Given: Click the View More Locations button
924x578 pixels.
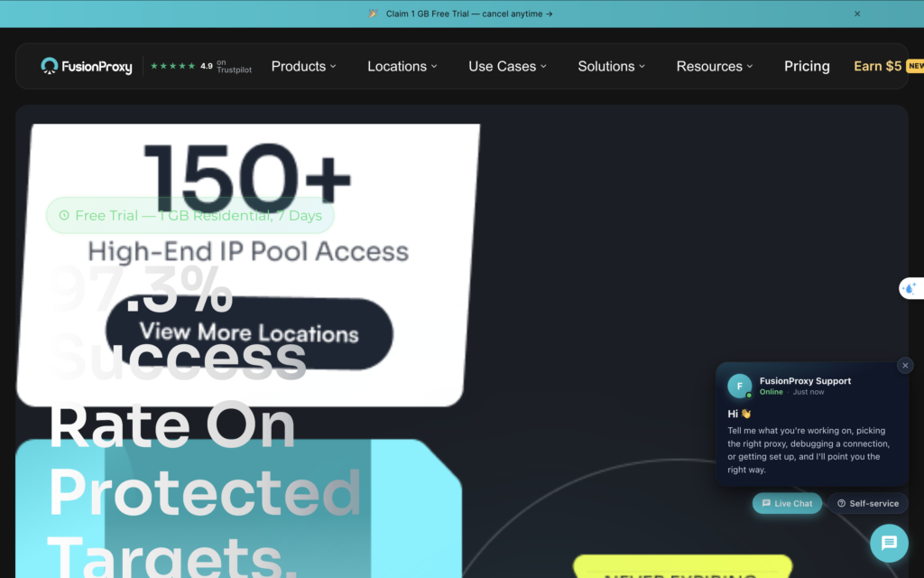Looking at the screenshot, I should pyautogui.click(x=249, y=333).
